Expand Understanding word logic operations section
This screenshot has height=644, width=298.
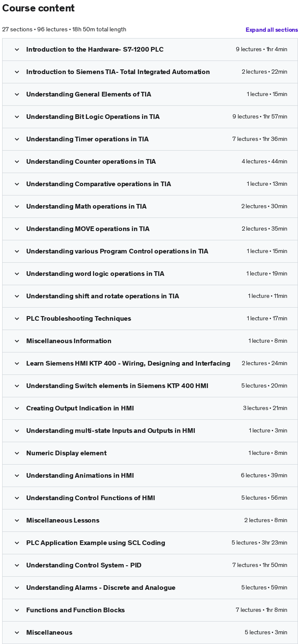click(95, 274)
